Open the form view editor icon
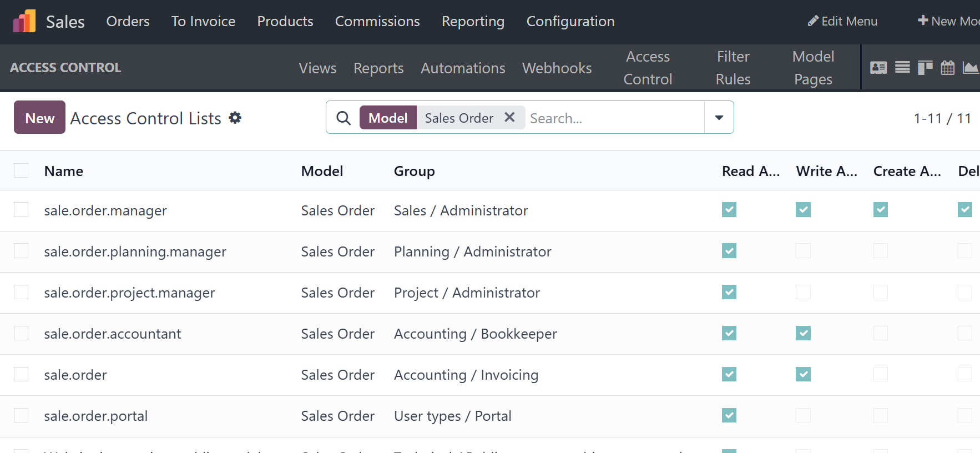Screen dimensions: 980x453 [878, 68]
